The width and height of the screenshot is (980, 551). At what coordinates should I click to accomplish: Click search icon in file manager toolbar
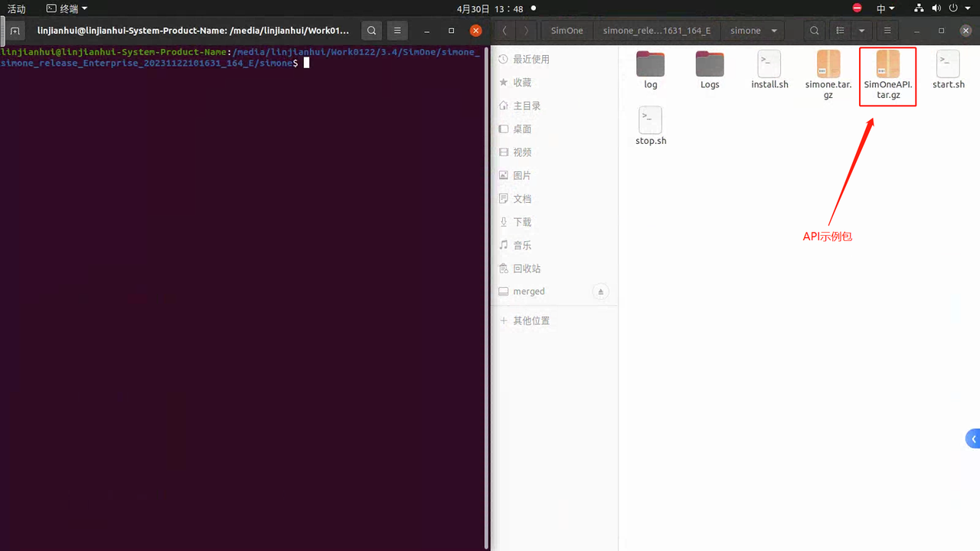click(815, 31)
